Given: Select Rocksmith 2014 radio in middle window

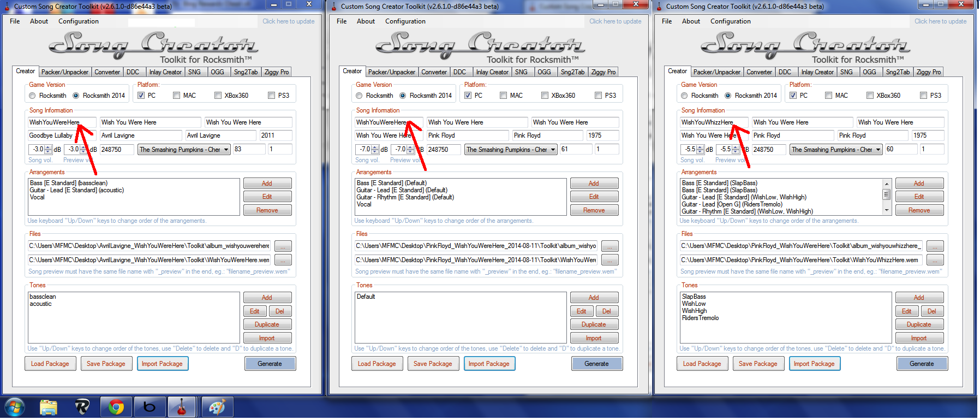Looking at the screenshot, I should pos(403,96).
